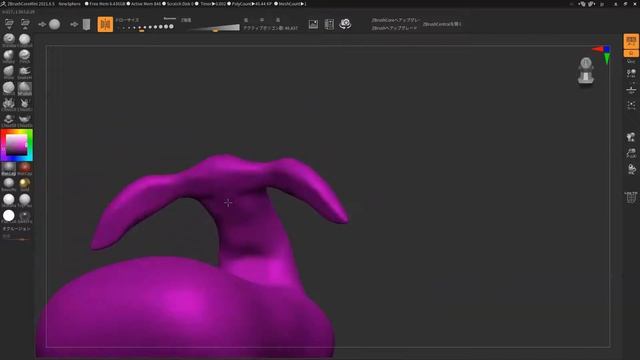This screenshot has width=640, height=360.
Task: Open the ZBrush upgrade link
Action: click(394, 28)
